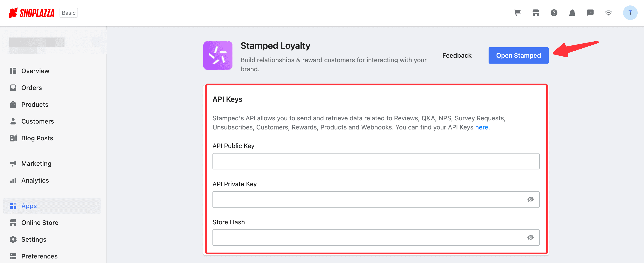
Task: Click the Orders inbox icon
Action: click(13, 88)
